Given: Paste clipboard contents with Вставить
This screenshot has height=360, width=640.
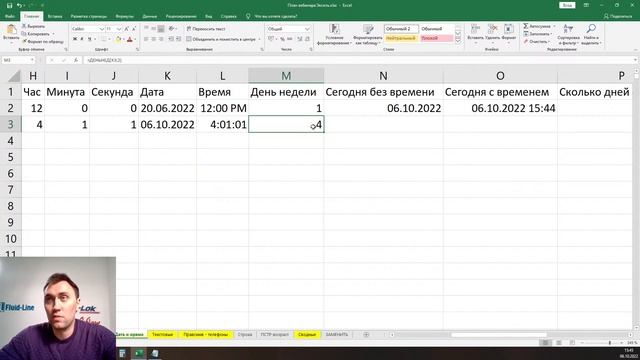Looking at the screenshot, I should [x=11, y=33].
